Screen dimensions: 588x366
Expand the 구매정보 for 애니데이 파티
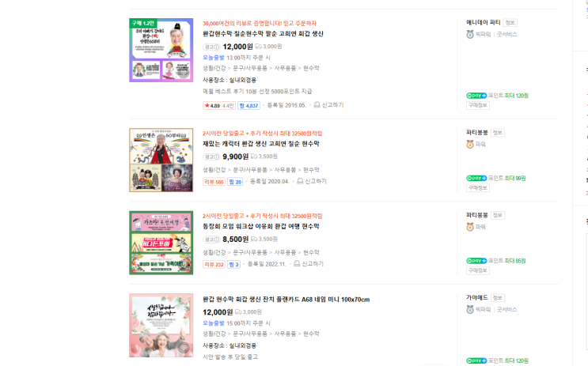pyautogui.click(x=478, y=105)
